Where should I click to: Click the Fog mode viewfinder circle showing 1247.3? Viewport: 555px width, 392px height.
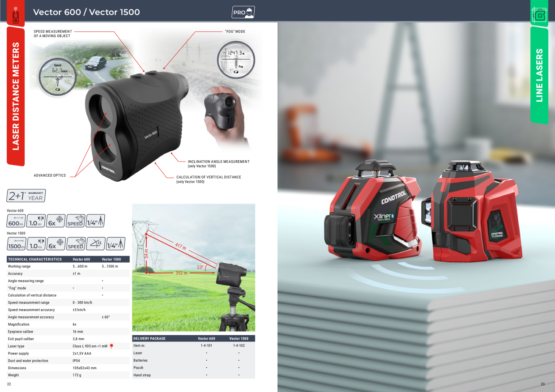click(x=236, y=60)
